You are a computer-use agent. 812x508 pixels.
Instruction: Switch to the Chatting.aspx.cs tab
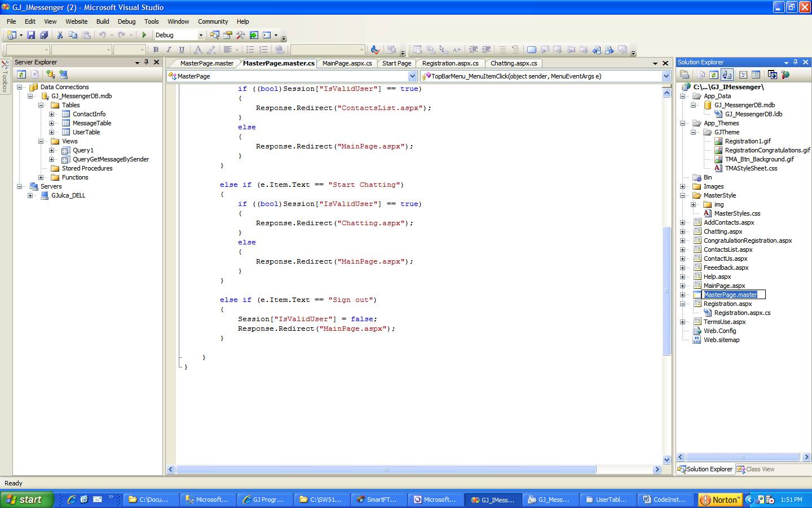(514, 63)
